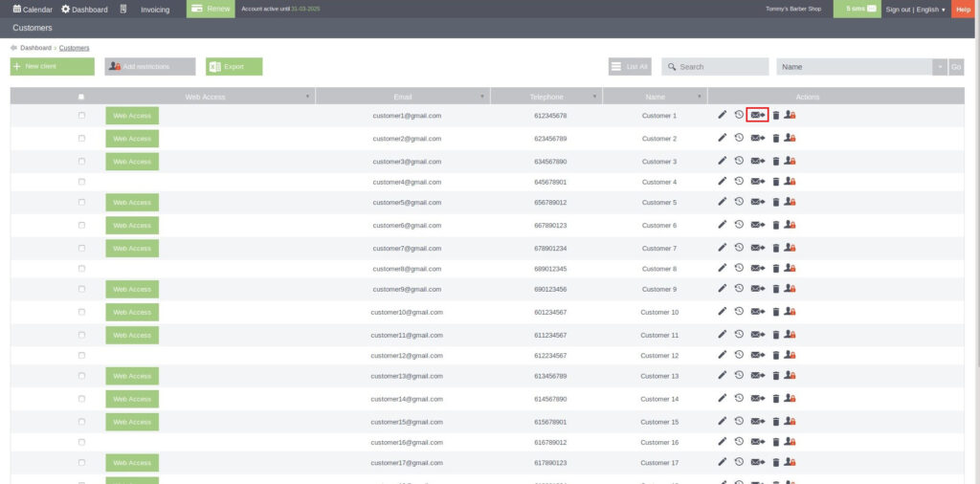Open the SMS envelope counter icon
The height and width of the screenshot is (484, 980).
pyautogui.click(x=871, y=9)
